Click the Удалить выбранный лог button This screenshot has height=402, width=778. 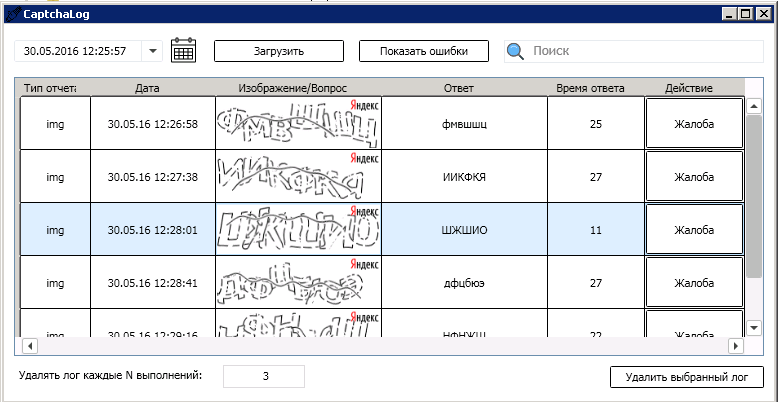click(686, 377)
